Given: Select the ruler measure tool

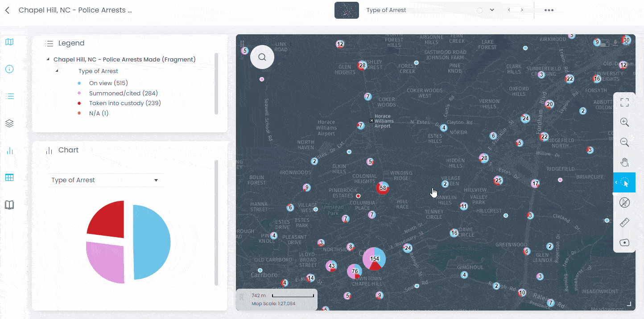Looking at the screenshot, I should (624, 223).
